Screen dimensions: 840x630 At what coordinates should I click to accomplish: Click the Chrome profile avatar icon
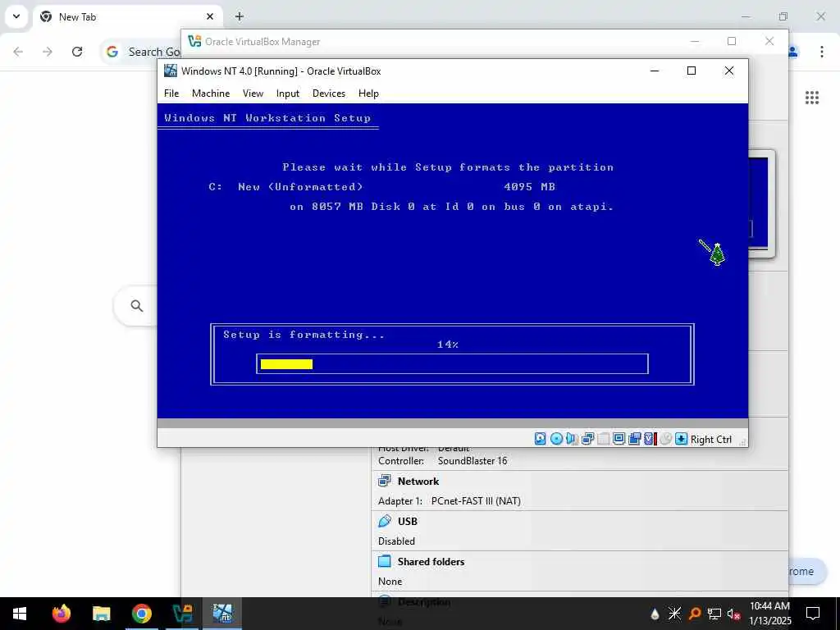pyautogui.click(x=793, y=52)
